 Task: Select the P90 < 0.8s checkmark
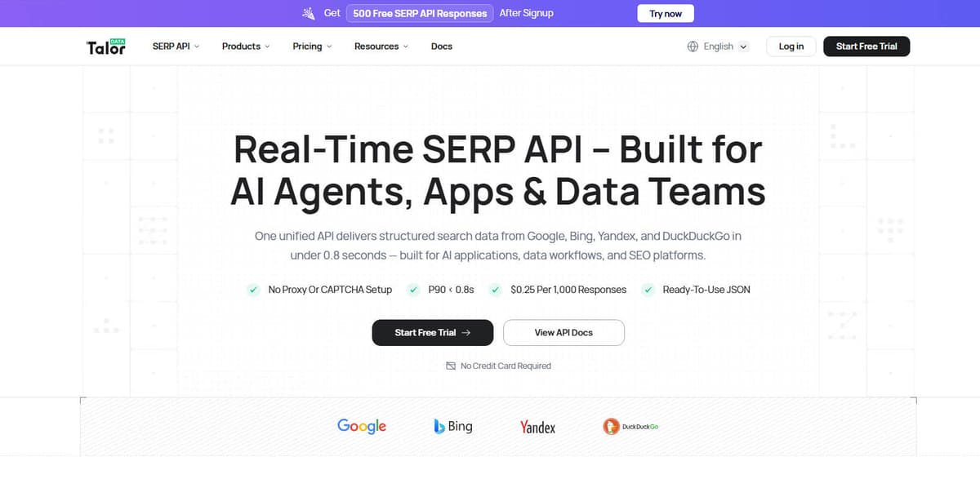413,290
